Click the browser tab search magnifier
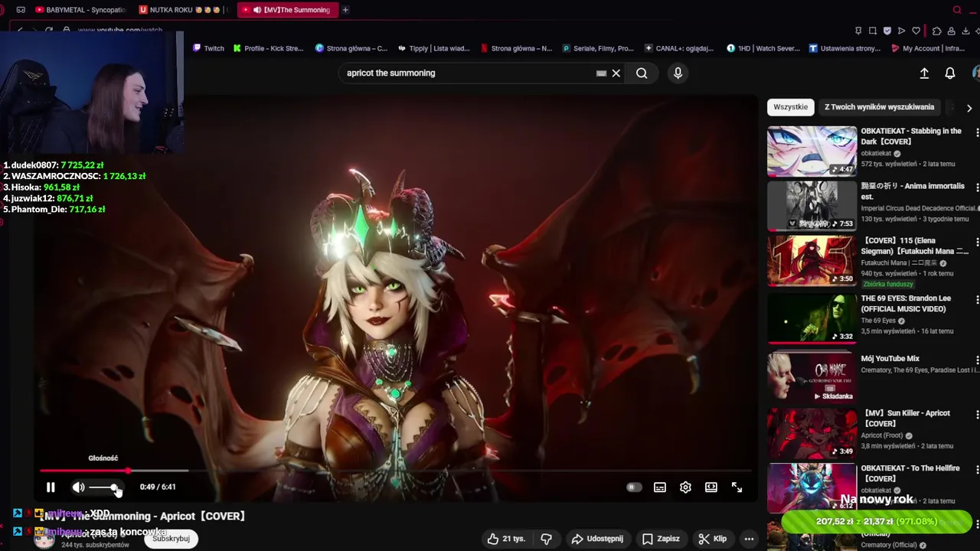980x551 pixels. (957, 10)
